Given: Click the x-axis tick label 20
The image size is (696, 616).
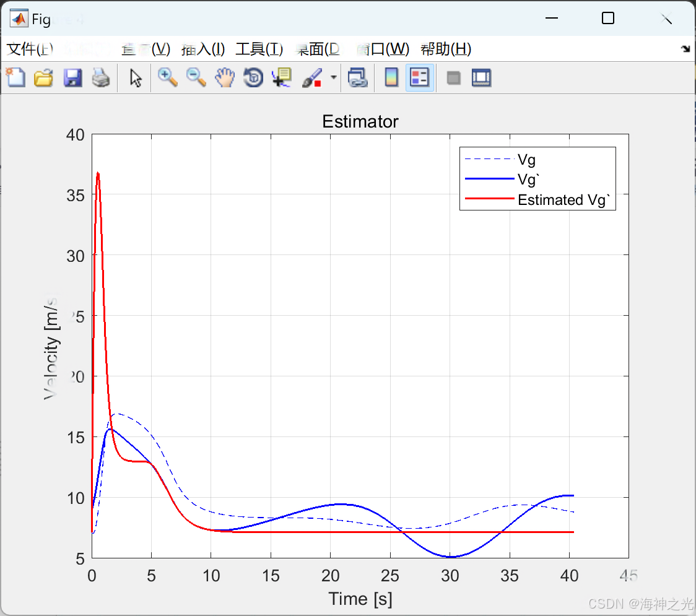Looking at the screenshot, I should pos(330,576).
